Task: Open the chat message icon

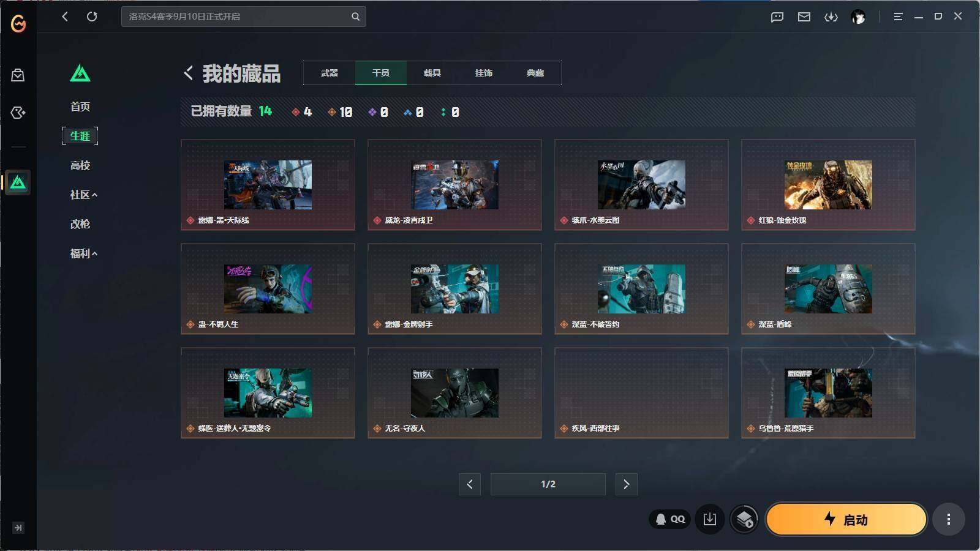Action: (x=777, y=17)
